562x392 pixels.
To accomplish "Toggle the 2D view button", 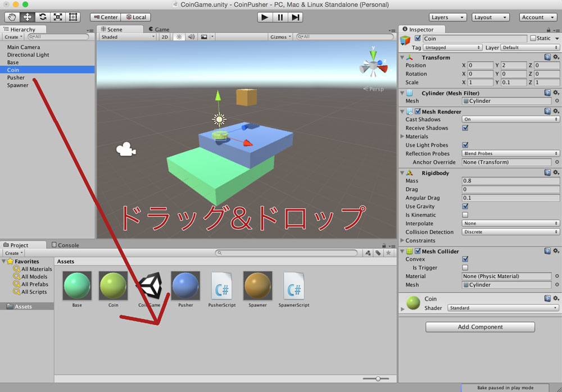I will (x=165, y=37).
